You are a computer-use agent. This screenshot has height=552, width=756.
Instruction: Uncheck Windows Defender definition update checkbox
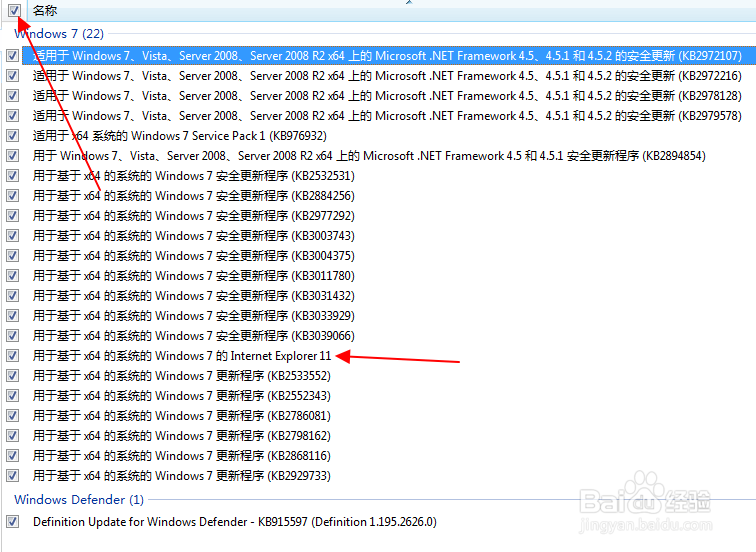click(x=13, y=522)
